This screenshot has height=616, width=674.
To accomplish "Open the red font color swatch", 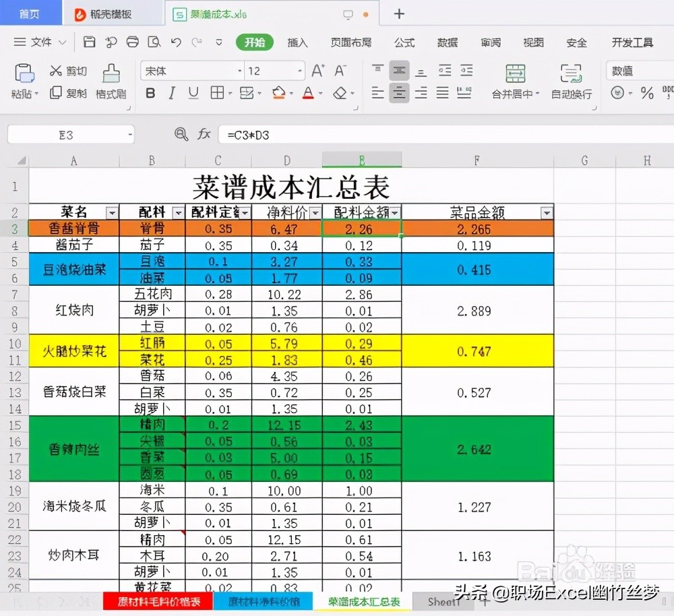I will click(x=308, y=93).
